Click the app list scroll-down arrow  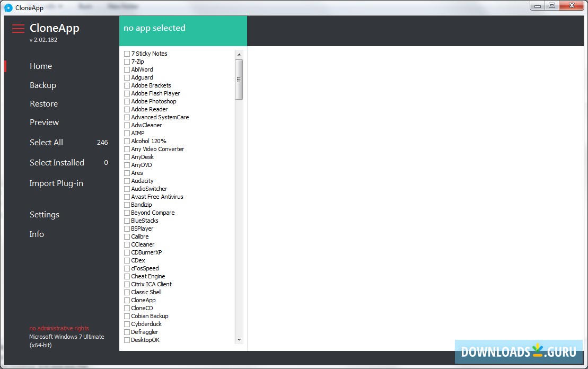pos(239,340)
